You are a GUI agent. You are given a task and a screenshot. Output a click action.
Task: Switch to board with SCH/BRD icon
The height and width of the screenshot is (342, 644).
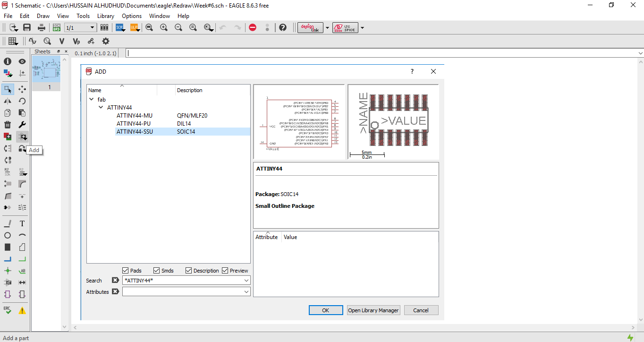57,27
